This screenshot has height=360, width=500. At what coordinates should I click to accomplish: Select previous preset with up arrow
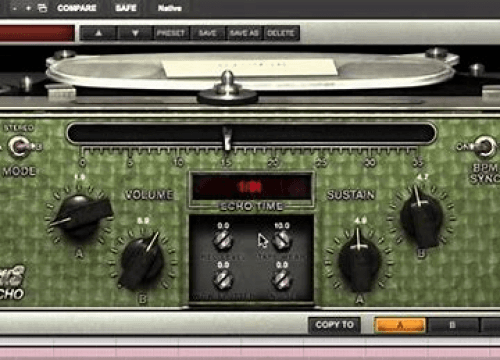coord(99,33)
